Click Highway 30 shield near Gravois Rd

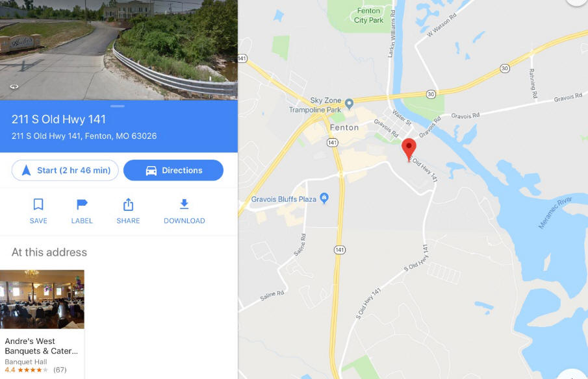(x=431, y=94)
